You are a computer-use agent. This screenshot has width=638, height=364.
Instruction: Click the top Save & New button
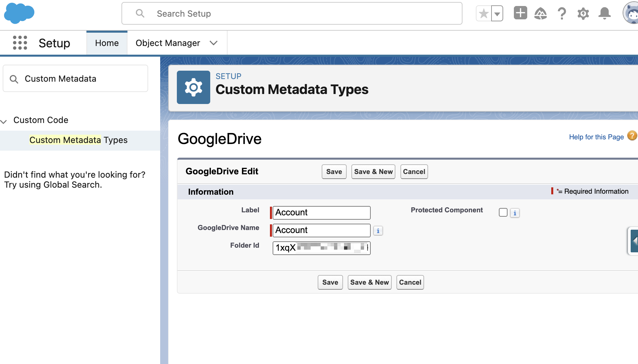tap(373, 172)
